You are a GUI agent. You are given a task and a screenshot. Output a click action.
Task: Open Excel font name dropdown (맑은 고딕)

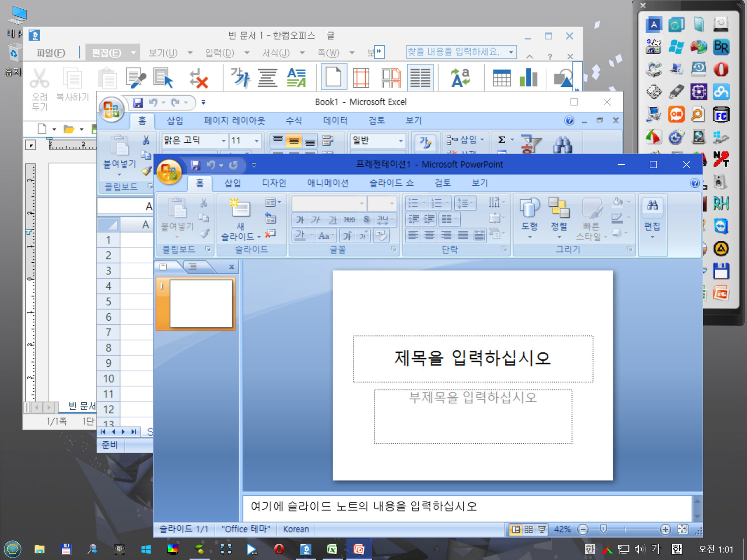coord(224,140)
